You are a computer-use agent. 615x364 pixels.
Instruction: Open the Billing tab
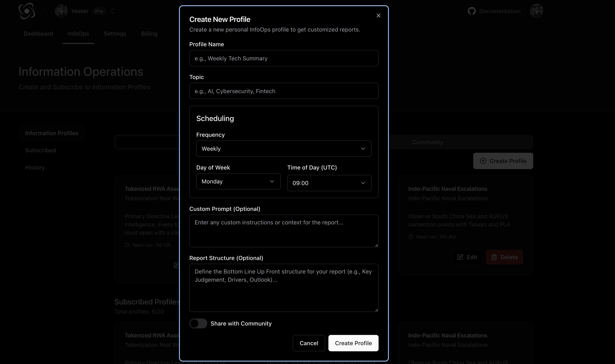click(149, 34)
